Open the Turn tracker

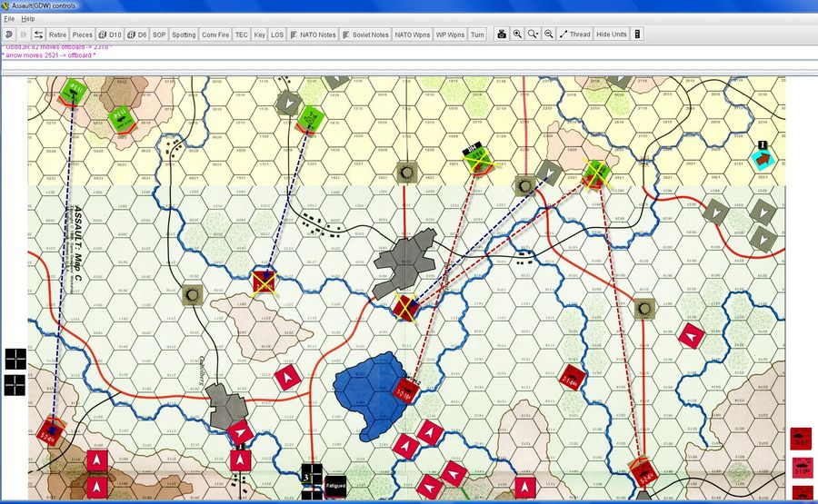point(477,35)
